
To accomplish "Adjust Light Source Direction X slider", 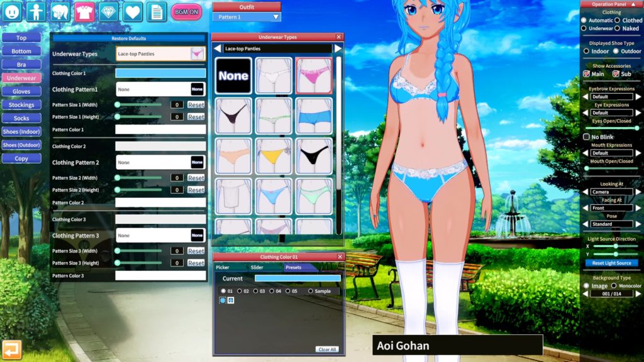I will [x=616, y=246].
